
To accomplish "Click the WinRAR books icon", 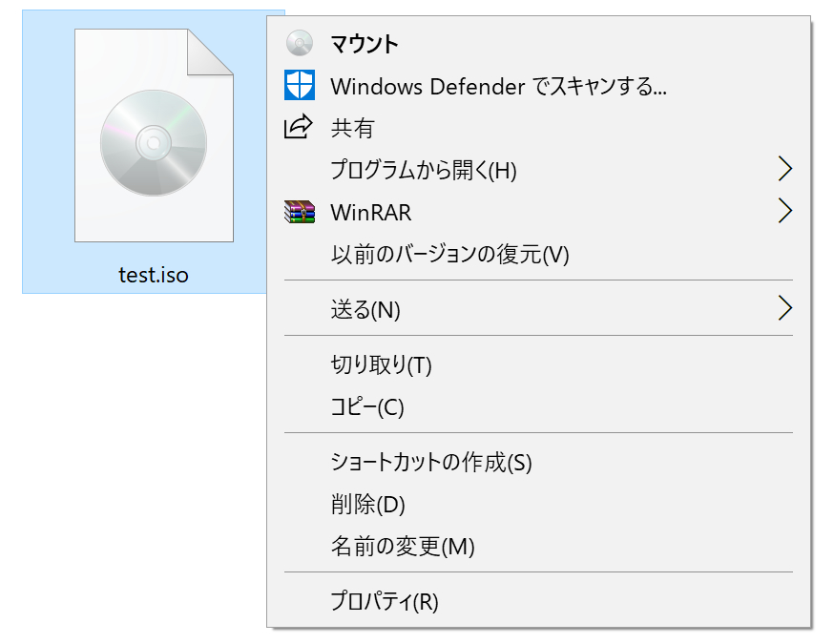I will tap(300, 211).
